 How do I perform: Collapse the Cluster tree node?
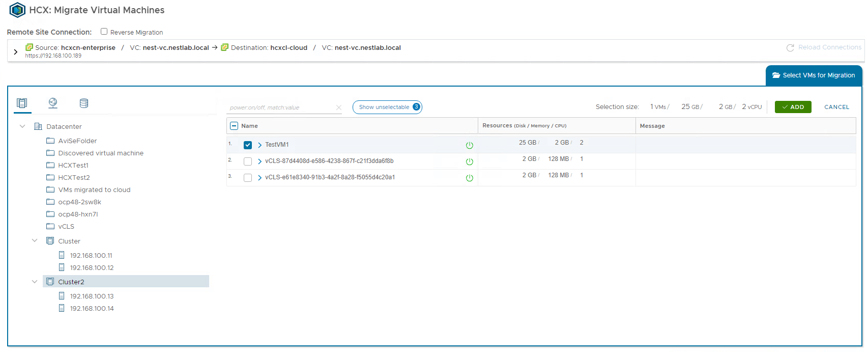(x=35, y=241)
